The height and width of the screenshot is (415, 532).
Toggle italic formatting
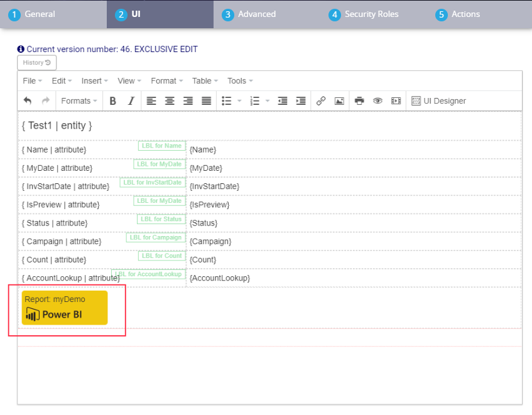[x=131, y=101]
